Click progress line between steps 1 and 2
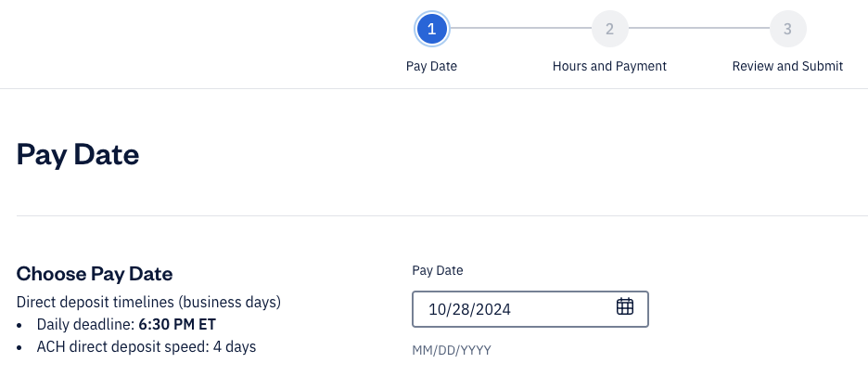 520,29
